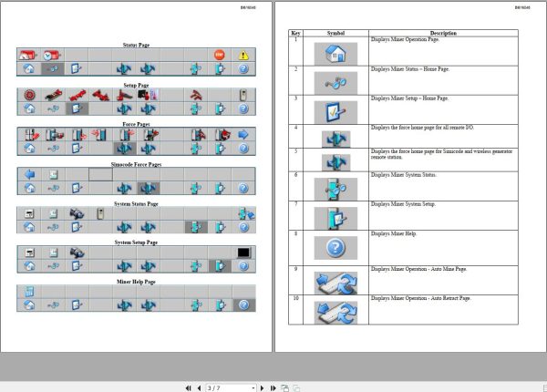Screen dimensions: 547x392
Task: Open the page number dropdown arrow
Action: click(253, 387)
